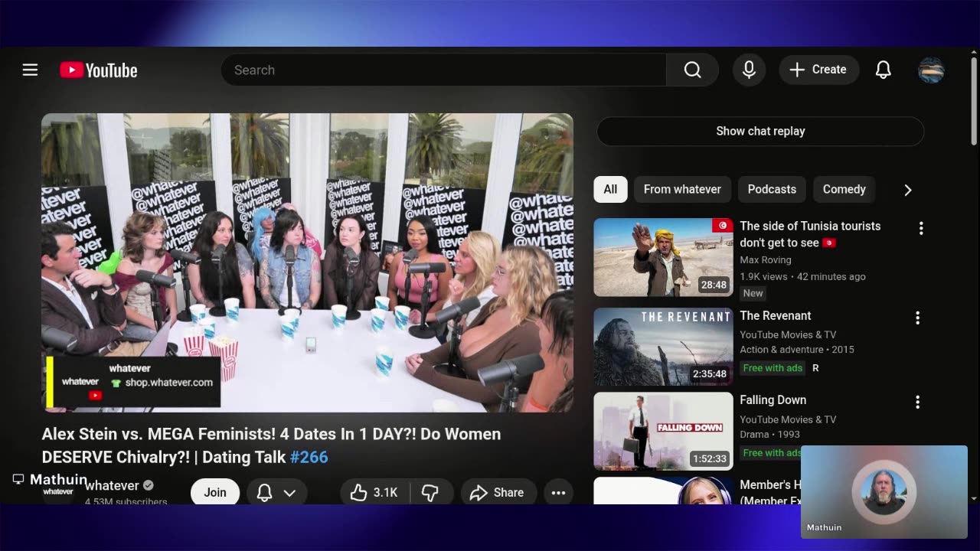Click the video player area
Viewport: 980px width, 551px height.
tap(307, 262)
